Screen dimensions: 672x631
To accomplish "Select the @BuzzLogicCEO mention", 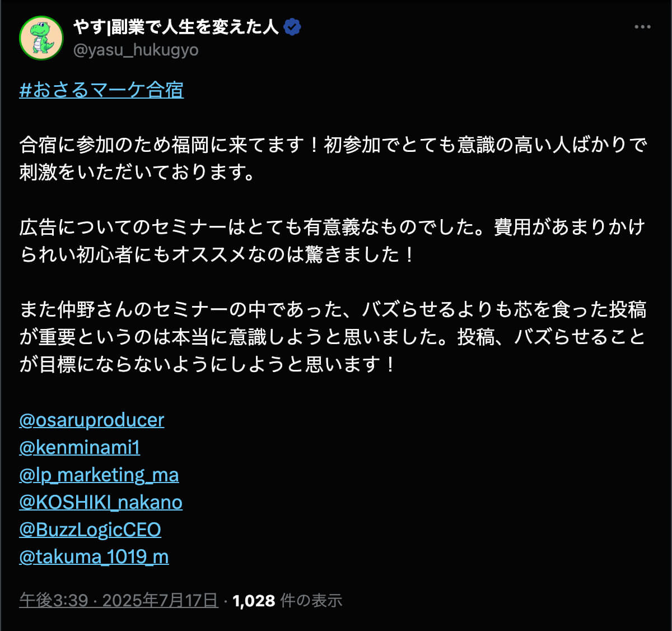I will [90, 530].
